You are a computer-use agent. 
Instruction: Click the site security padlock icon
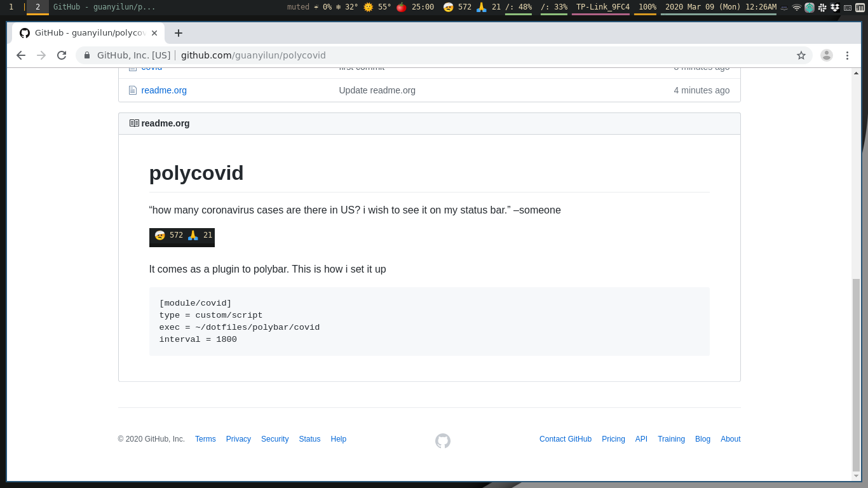tap(87, 55)
